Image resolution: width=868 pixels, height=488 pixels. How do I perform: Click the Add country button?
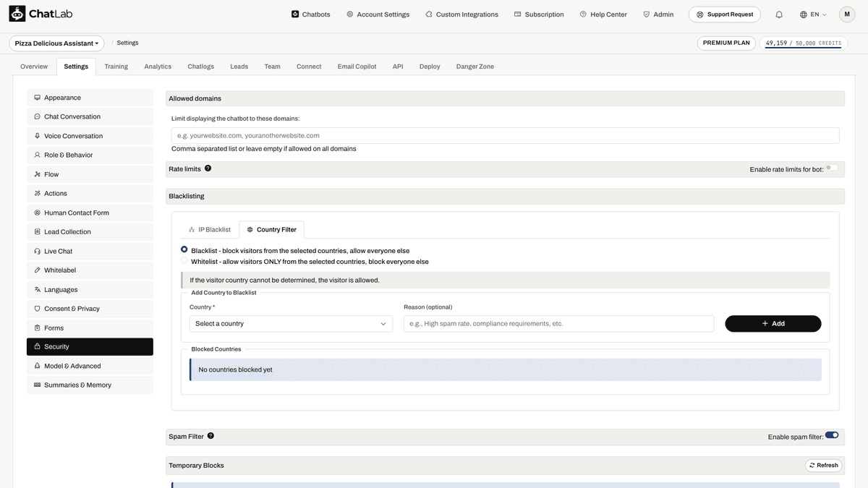[773, 323]
